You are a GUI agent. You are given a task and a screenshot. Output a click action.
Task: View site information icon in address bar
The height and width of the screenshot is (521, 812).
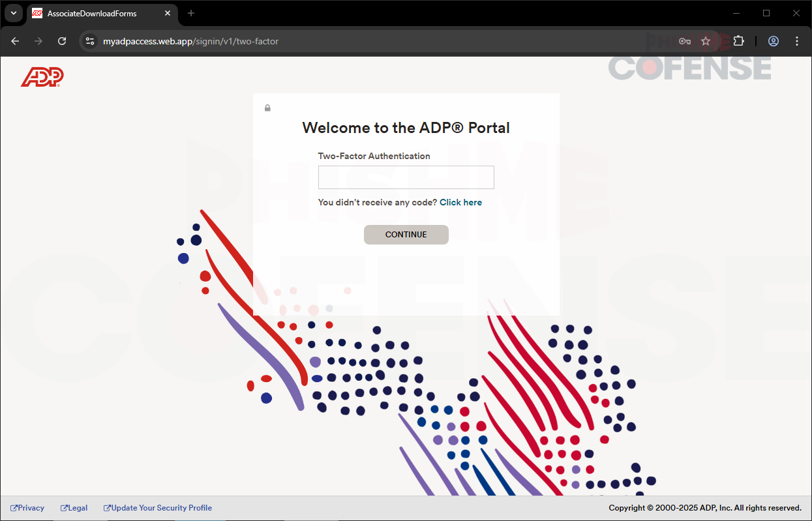click(90, 41)
